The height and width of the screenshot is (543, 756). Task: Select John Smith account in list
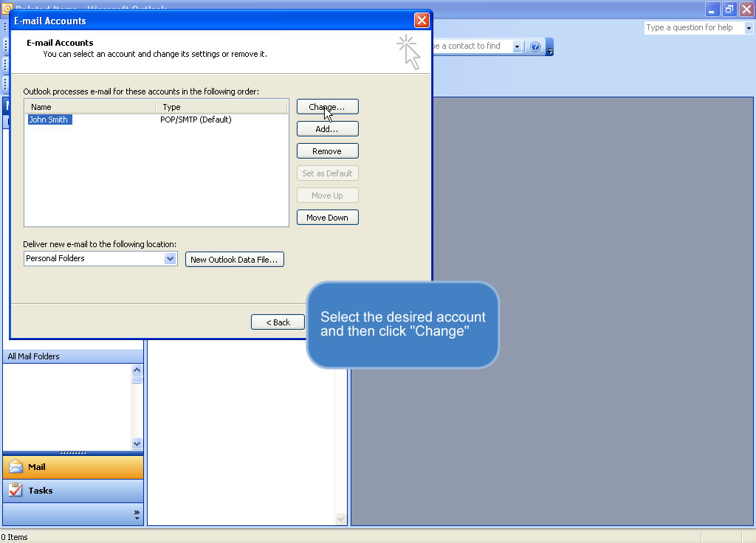pyautogui.click(x=49, y=120)
